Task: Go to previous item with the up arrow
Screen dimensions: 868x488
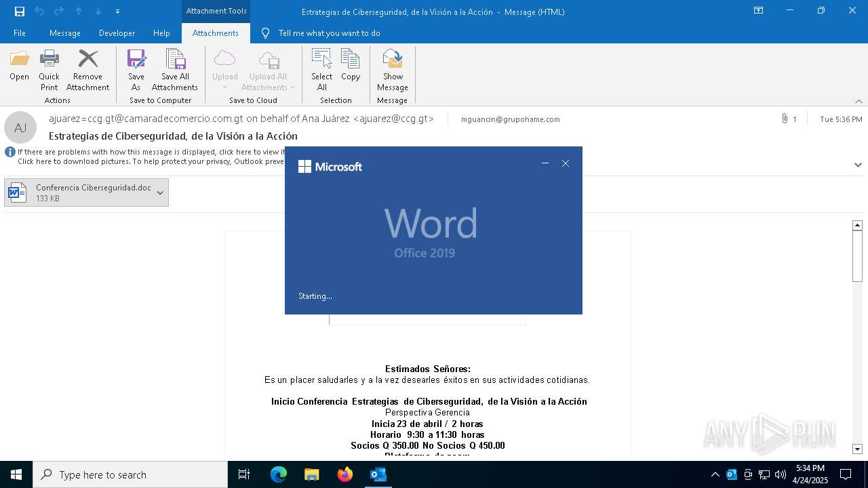Action: click(79, 12)
